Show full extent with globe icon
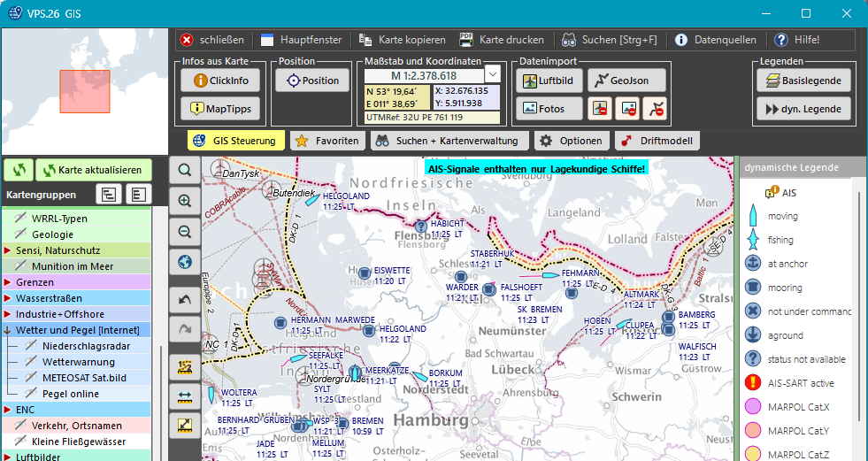Screen dimensions: 868x461 (x=185, y=262)
